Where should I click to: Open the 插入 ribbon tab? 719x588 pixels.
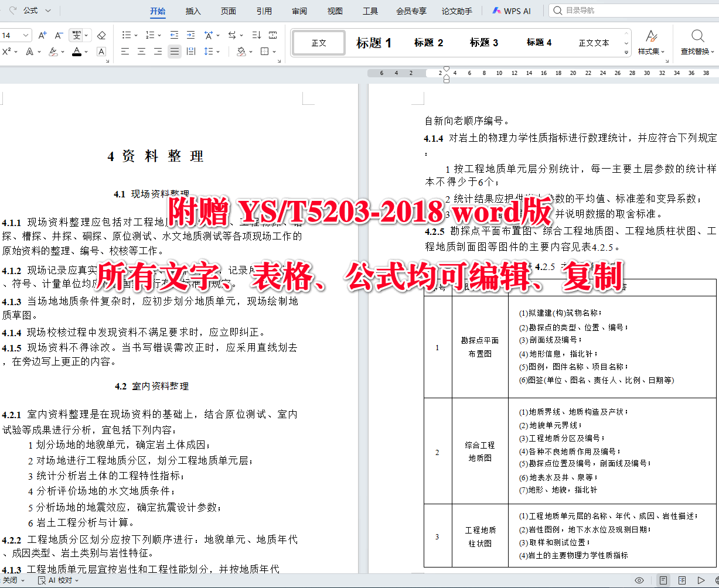point(193,11)
